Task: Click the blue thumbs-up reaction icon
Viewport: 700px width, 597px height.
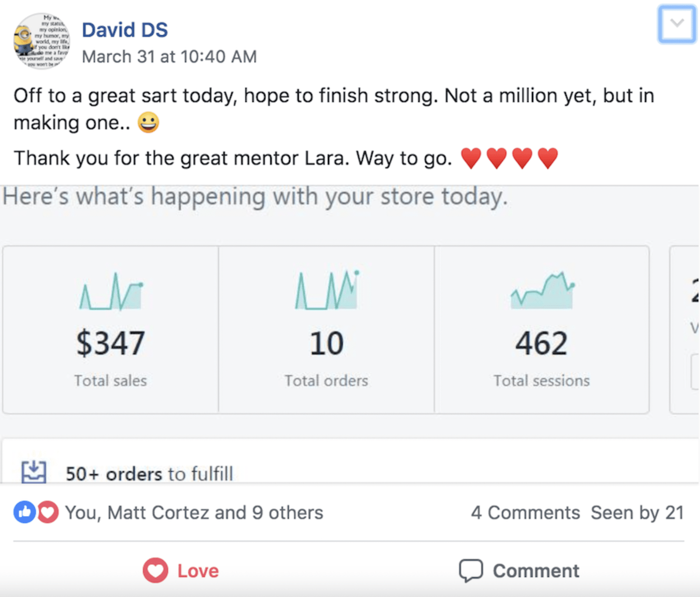Action: (x=24, y=512)
